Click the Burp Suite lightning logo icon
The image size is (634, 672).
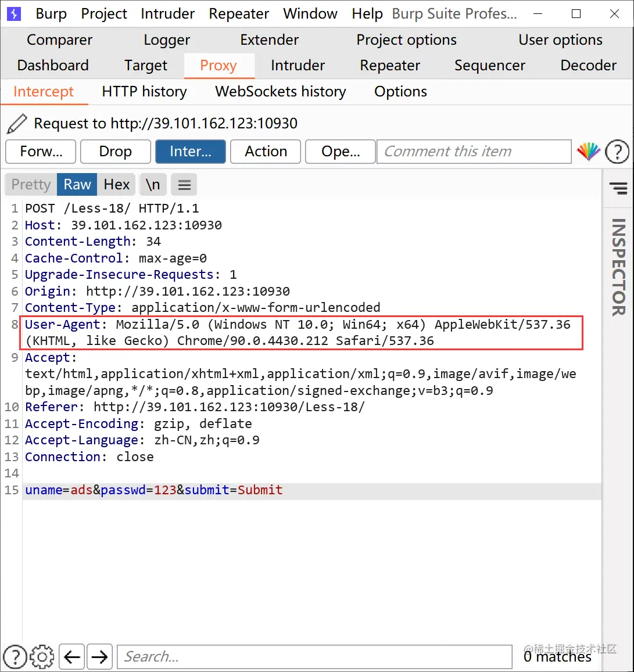14,14
